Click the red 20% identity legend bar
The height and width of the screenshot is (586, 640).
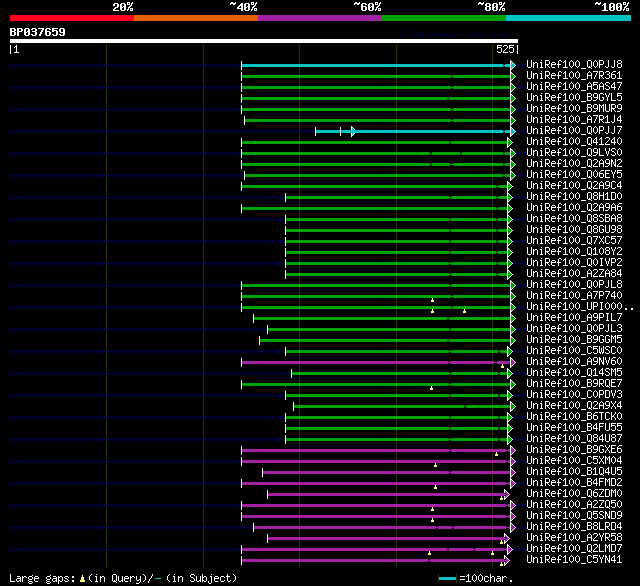tap(72, 18)
